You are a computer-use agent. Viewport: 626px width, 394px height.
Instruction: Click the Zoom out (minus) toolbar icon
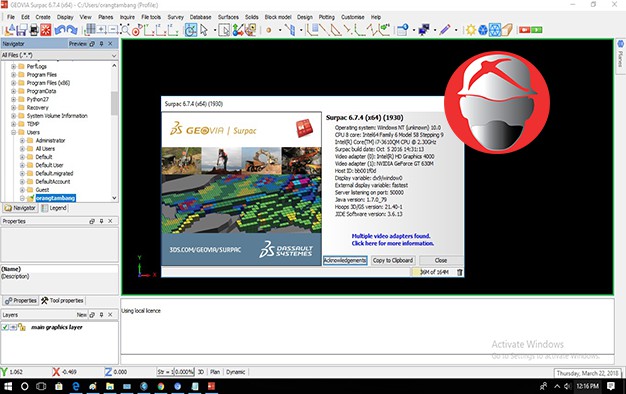pyautogui.click(x=113, y=30)
